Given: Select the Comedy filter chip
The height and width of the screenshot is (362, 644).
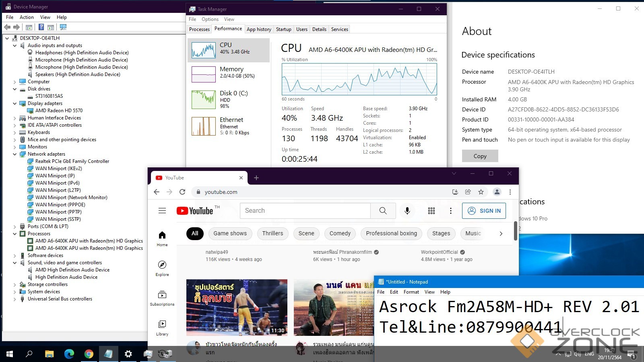Looking at the screenshot, I should tap(340, 233).
